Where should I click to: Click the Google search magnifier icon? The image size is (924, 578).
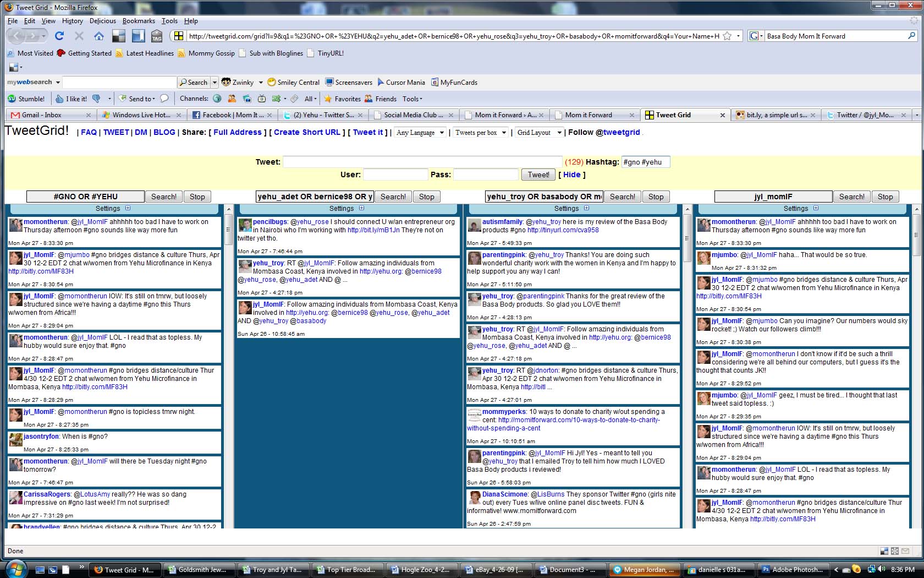pos(911,36)
